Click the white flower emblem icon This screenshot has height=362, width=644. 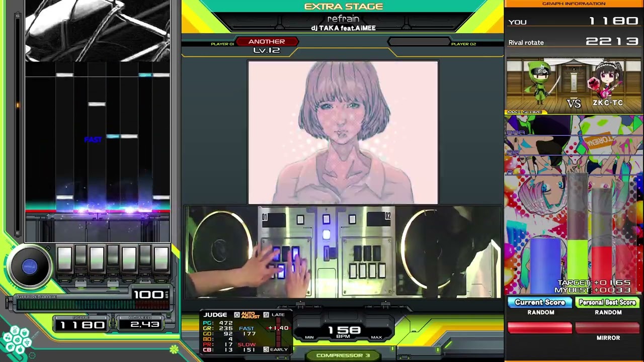point(16,340)
